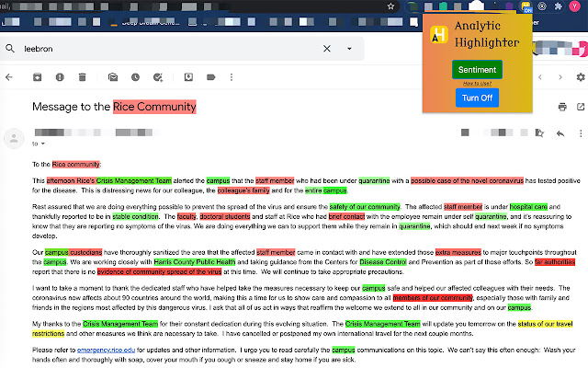Expand search options dropdown arrow
The height and width of the screenshot is (368, 588).
(349, 48)
